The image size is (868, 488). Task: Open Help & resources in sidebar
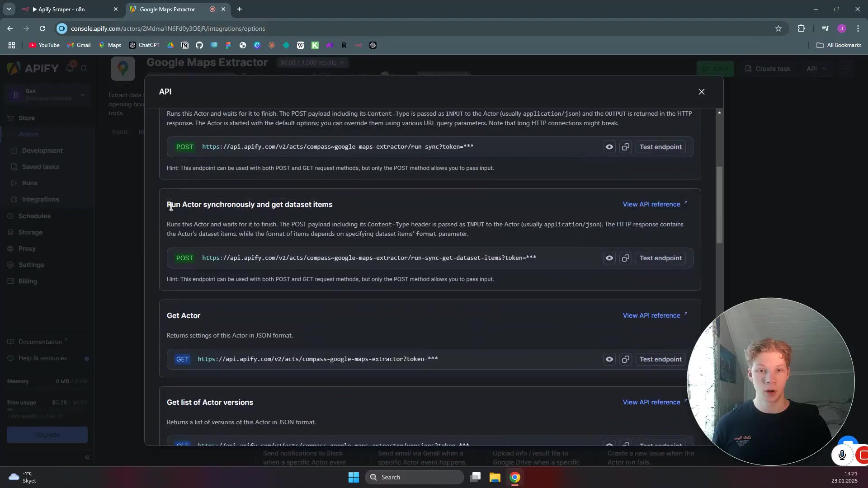(42, 358)
